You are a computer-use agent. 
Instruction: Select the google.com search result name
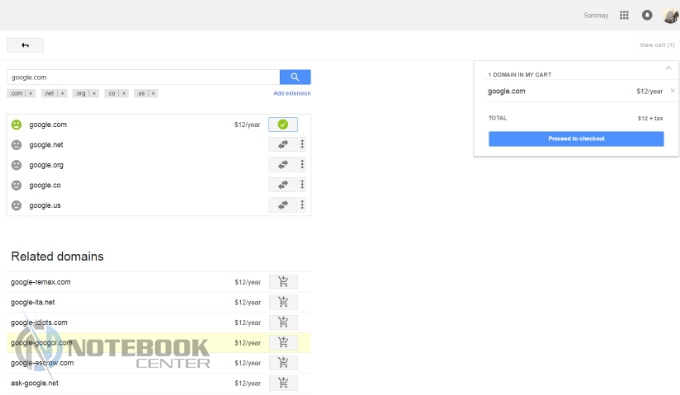point(48,125)
